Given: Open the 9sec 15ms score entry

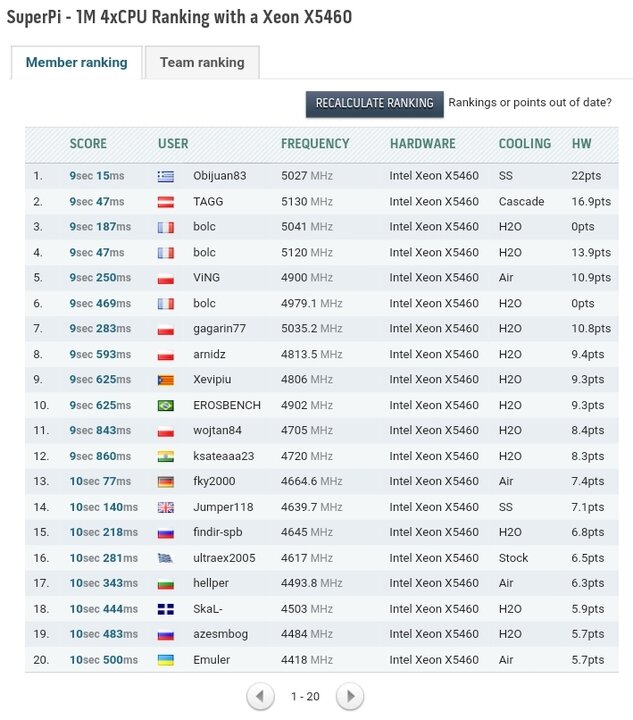Looking at the screenshot, I should [97, 176].
